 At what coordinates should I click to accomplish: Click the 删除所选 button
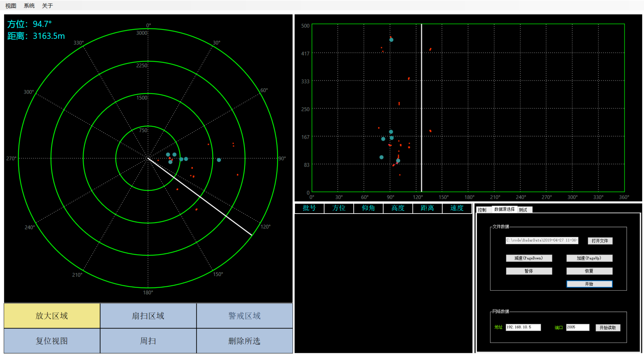pos(244,341)
